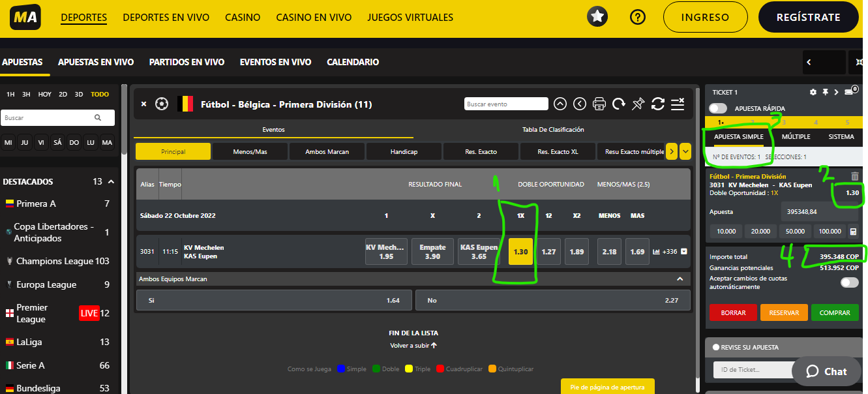Click the Buscar evento search field
This screenshot has height=394, width=868.
[x=507, y=104]
